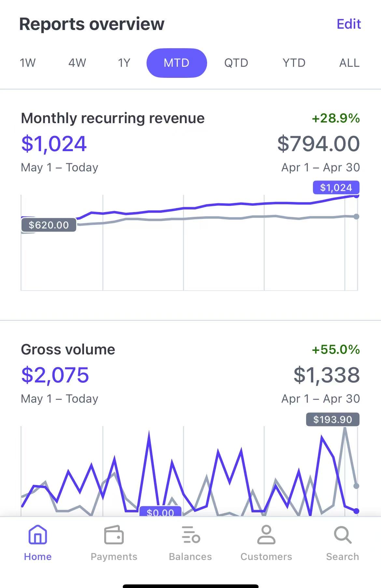Open the Payments wallet icon
The width and height of the screenshot is (381, 588).
point(114,535)
